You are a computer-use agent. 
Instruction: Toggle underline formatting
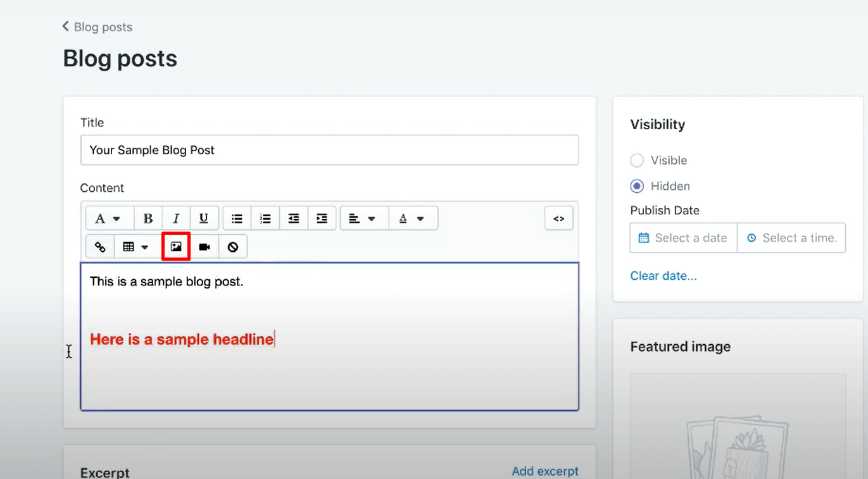(x=204, y=218)
